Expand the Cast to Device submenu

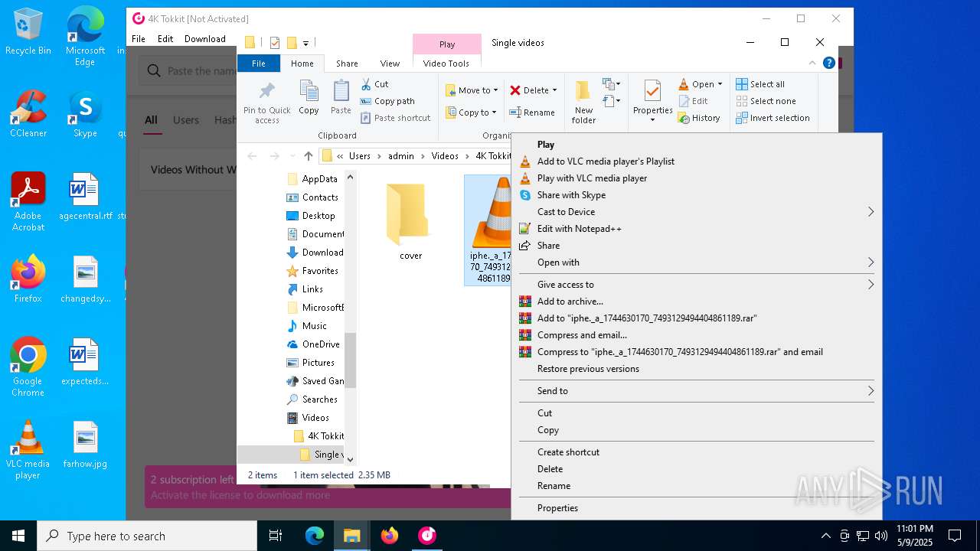point(696,212)
